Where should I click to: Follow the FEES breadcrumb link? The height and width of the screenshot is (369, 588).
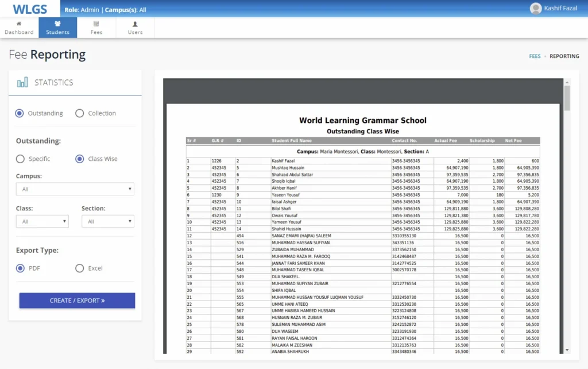[x=535, y=56]
